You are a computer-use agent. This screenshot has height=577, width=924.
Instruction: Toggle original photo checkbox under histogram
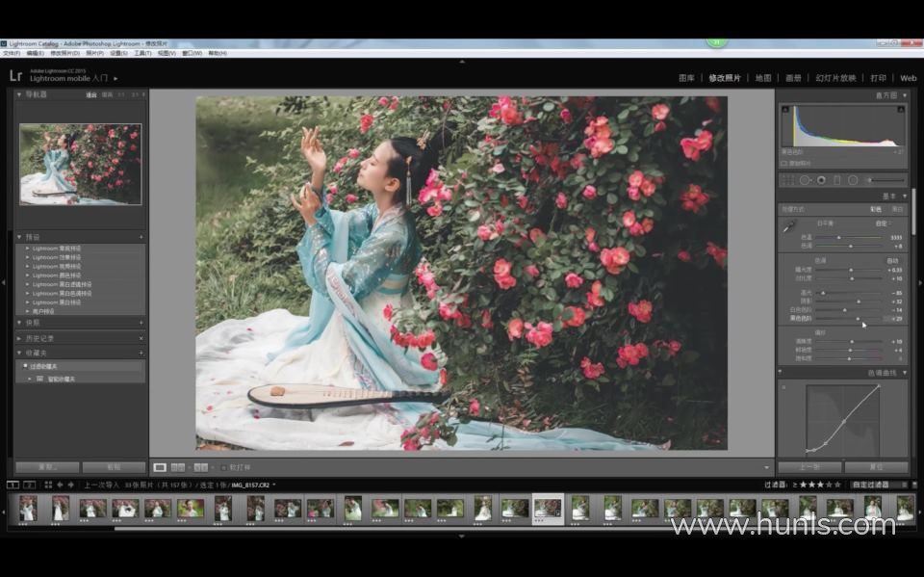click(783, 164)
